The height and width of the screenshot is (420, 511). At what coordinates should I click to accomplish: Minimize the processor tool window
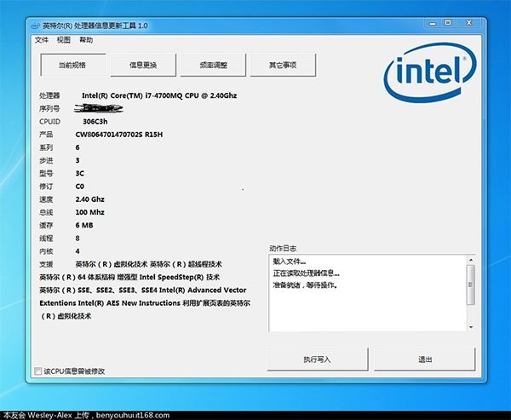433,23
